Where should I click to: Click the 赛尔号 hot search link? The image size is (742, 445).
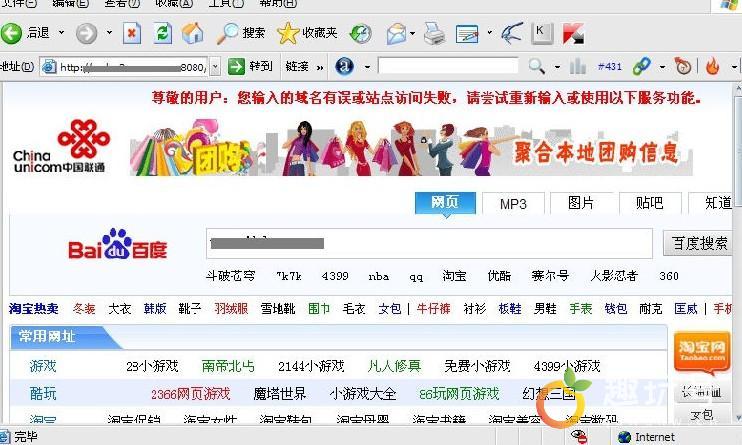[x=550, y=276]
